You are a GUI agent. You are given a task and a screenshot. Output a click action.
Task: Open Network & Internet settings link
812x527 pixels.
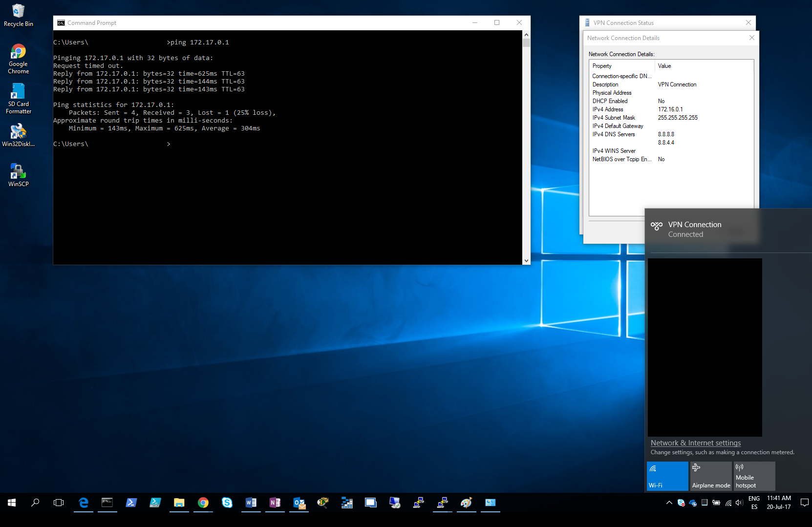[695, 443]
